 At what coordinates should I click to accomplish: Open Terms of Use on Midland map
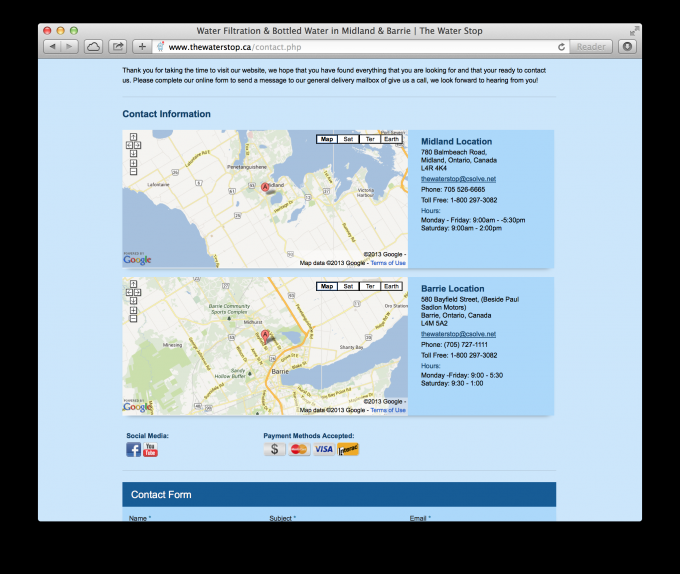click(388, 263)
